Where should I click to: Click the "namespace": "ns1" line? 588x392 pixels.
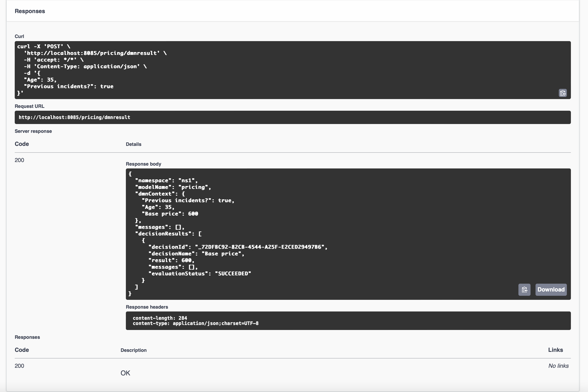click(166, 181)
